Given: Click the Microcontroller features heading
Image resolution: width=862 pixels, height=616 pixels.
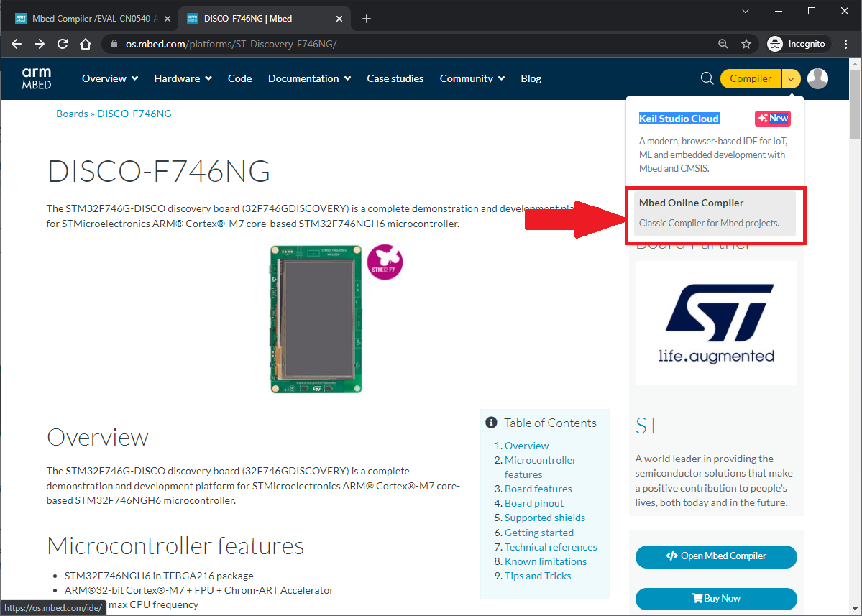Looking at the screenshot, I should click(x=175, y=546).
